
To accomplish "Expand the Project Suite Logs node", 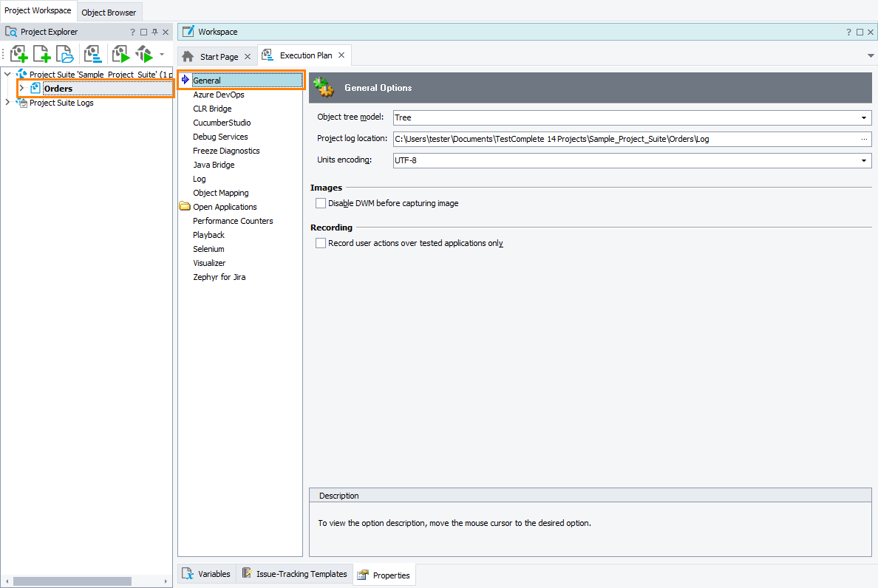I will coord(7,103).
